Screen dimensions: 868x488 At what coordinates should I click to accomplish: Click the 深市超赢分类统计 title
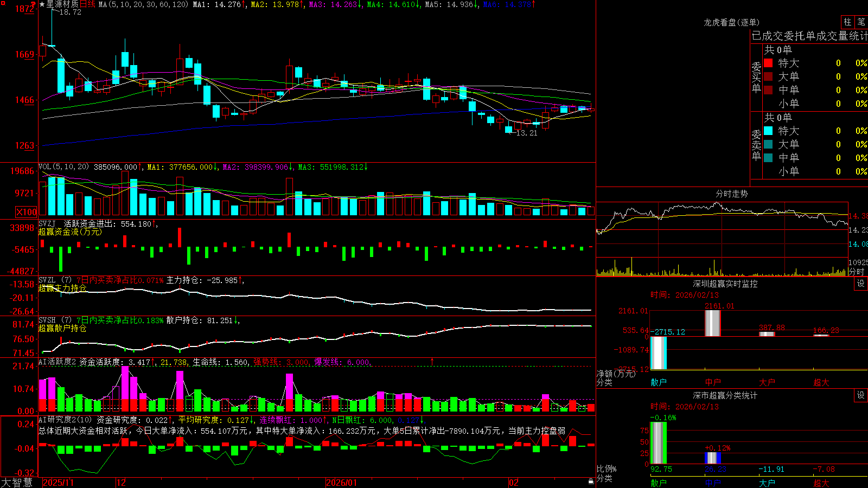(x=725, y=395)
